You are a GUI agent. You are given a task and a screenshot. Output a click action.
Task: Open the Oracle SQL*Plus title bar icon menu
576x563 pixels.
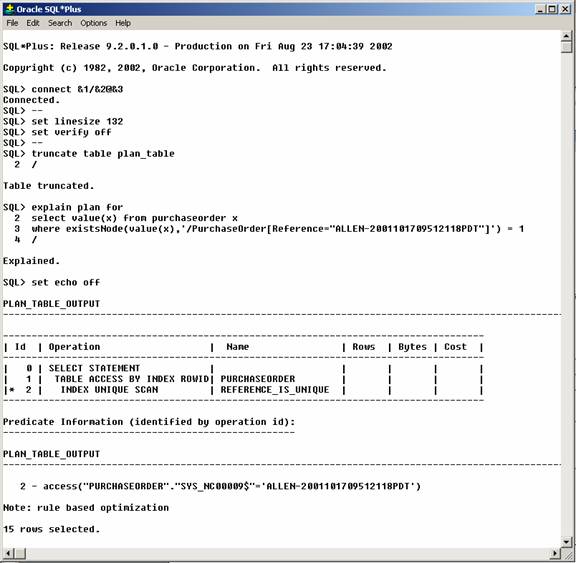click(x=10, y=9)
